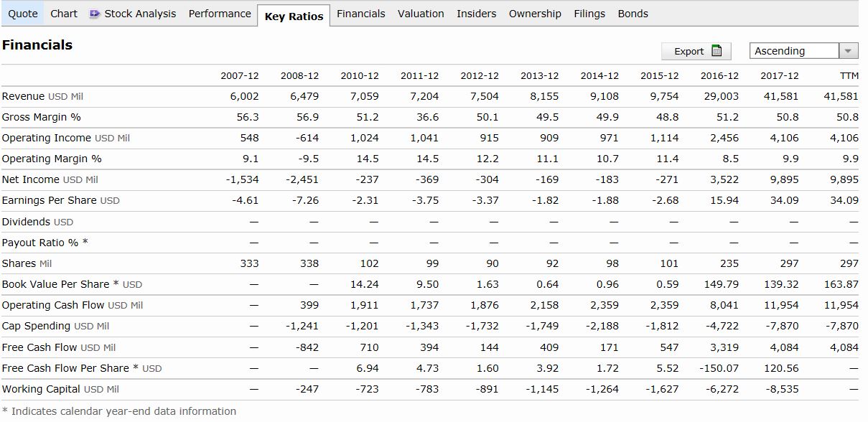The image size is (868, 422).
Task: Switch to the Quote tab
Action: point(23,14)
